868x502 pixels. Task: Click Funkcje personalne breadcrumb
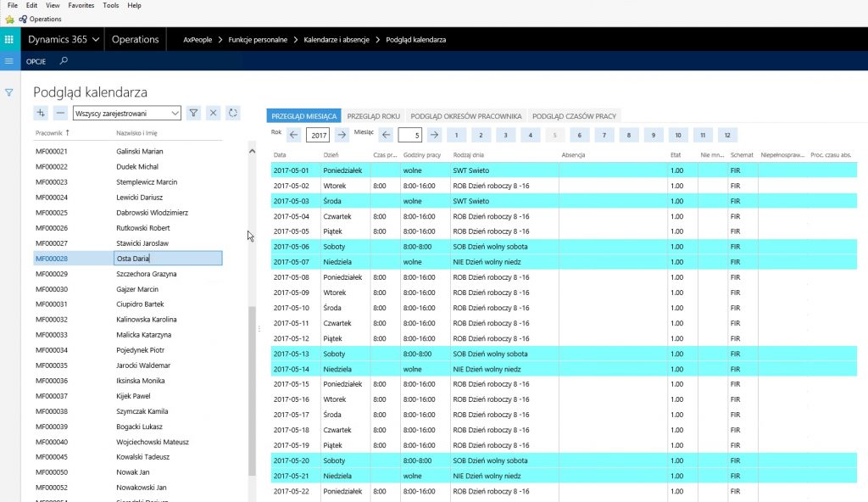[x=258, y=39]
